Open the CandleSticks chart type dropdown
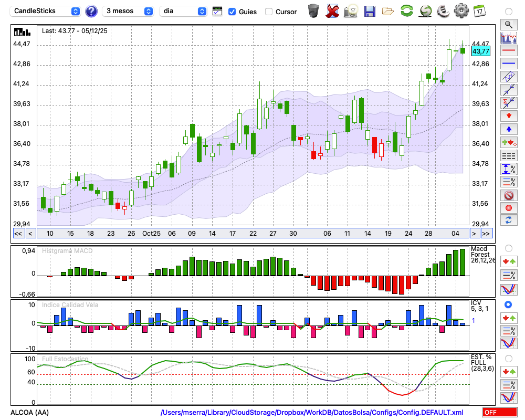525x420 pixels. [46, 11]
